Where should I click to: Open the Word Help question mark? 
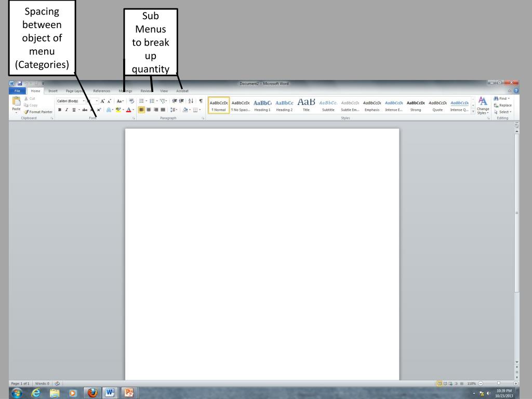(x=516, y=91)
